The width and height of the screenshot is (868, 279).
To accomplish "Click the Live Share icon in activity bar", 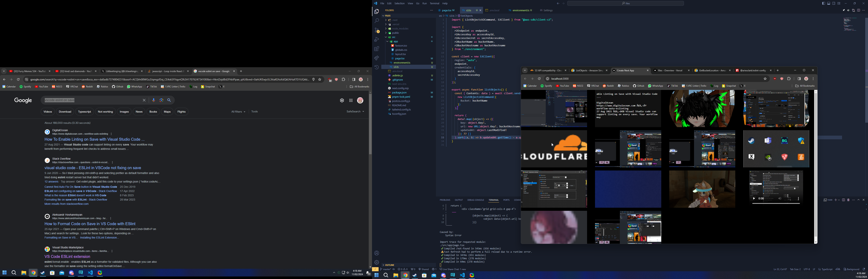I will 377,58.
